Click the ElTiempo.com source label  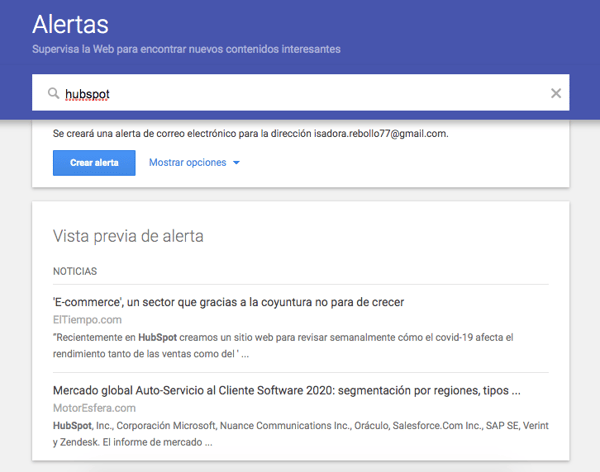(87, 320)
